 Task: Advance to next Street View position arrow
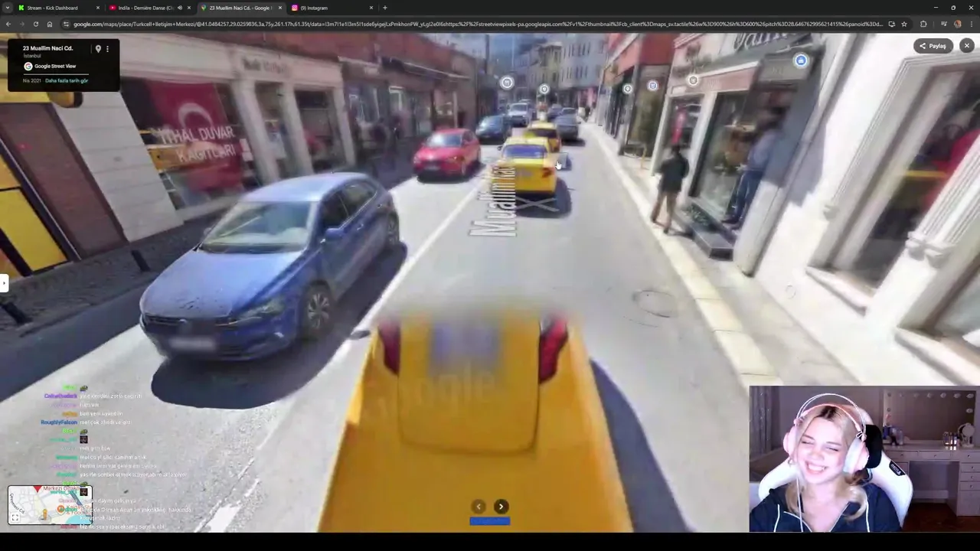point(501,506)
